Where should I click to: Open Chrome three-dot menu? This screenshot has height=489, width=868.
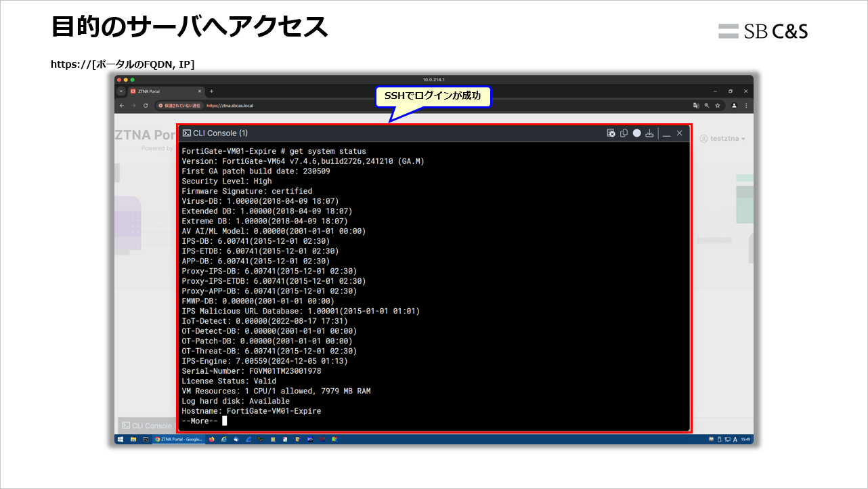[746, 106]
